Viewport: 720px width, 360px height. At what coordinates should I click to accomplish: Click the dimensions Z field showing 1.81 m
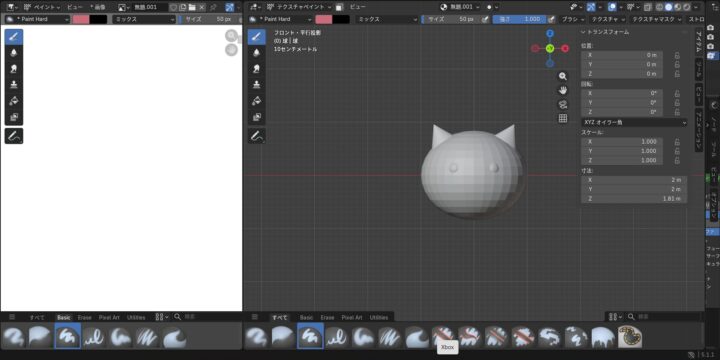click(x=634, y=199)
